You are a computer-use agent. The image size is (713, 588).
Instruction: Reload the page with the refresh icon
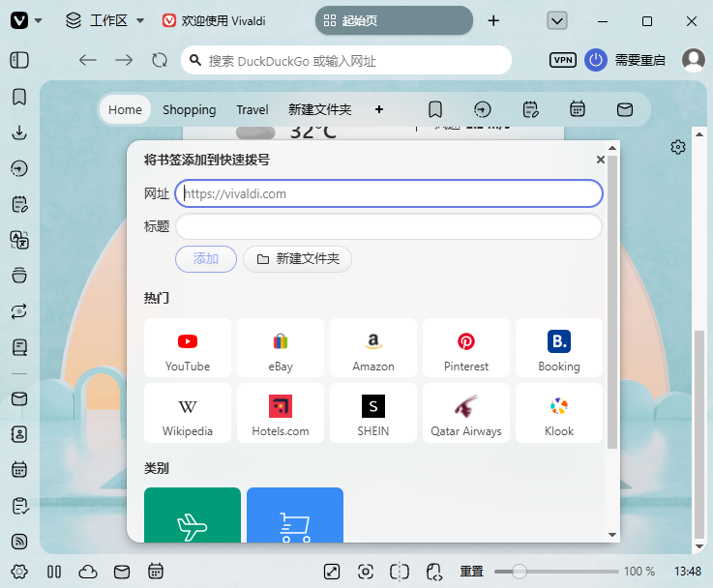point(160,60)
